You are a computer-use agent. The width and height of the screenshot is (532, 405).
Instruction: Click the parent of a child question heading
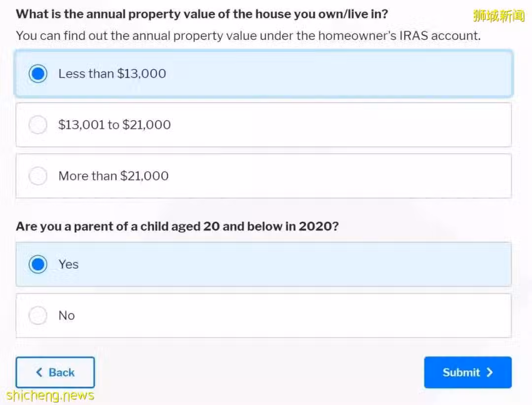177,227
